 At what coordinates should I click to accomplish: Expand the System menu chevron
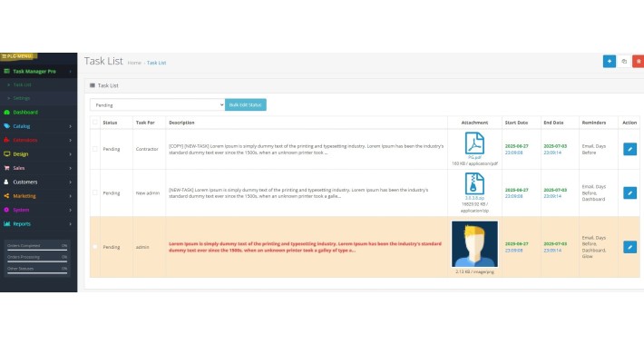pyautogui.click(x=70, y=210)
